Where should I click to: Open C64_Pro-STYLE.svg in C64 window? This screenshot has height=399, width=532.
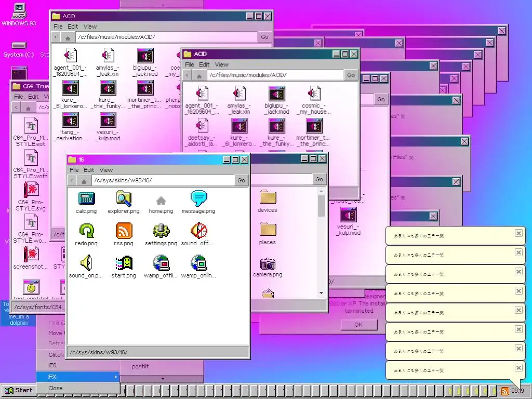click(x=31, y=196)
